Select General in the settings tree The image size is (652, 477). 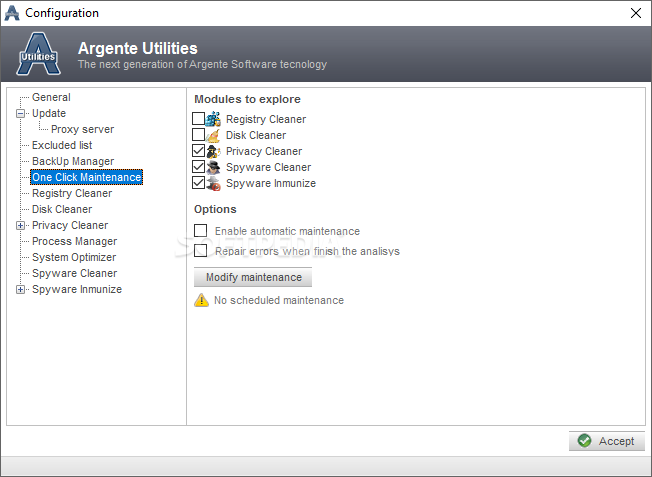[x=51, y=97]
